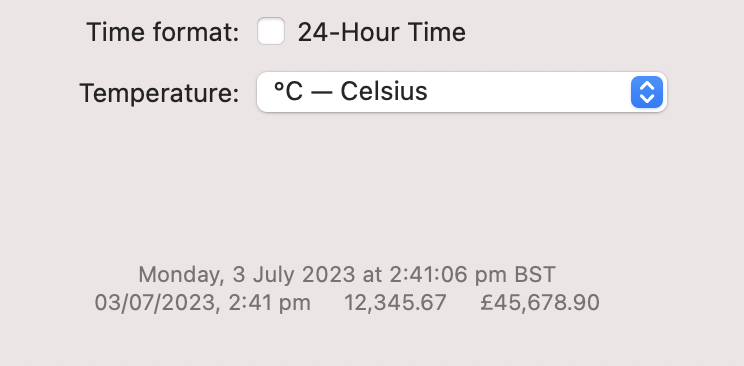
Task: Click the "BST" timezone in the sample line
Action: (535, 274)
